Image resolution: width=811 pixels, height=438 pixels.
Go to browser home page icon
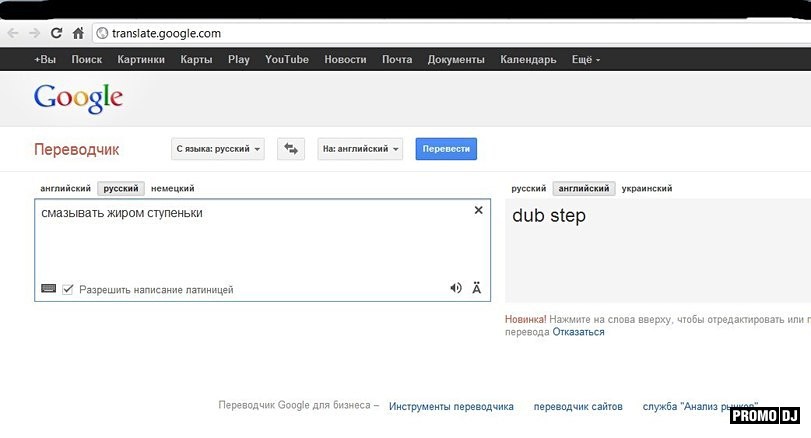pyautogui.click(x=78, y=33)
